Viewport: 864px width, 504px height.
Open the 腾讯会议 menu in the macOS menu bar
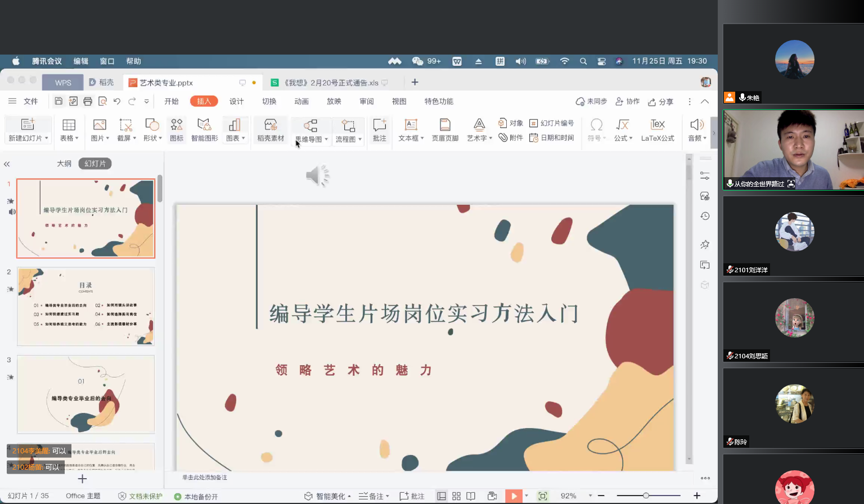tap(47, 61)
